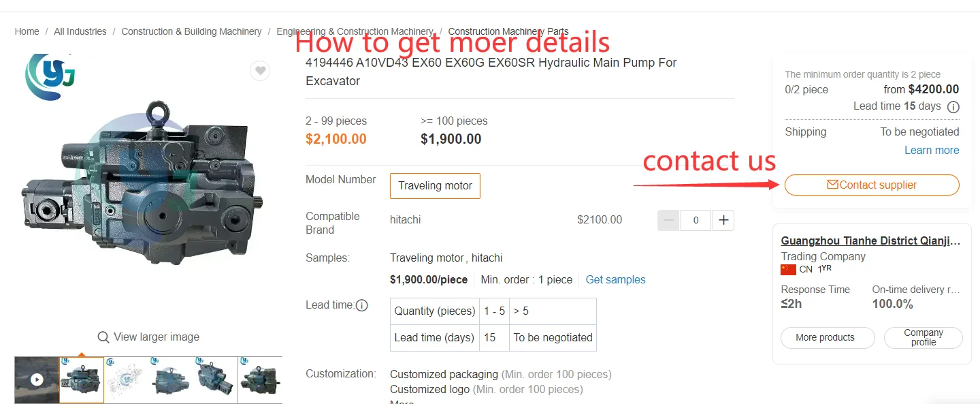Open the Home breadcrumb link
The width and height of the screenshot is (980, 404).
point(27,31)
